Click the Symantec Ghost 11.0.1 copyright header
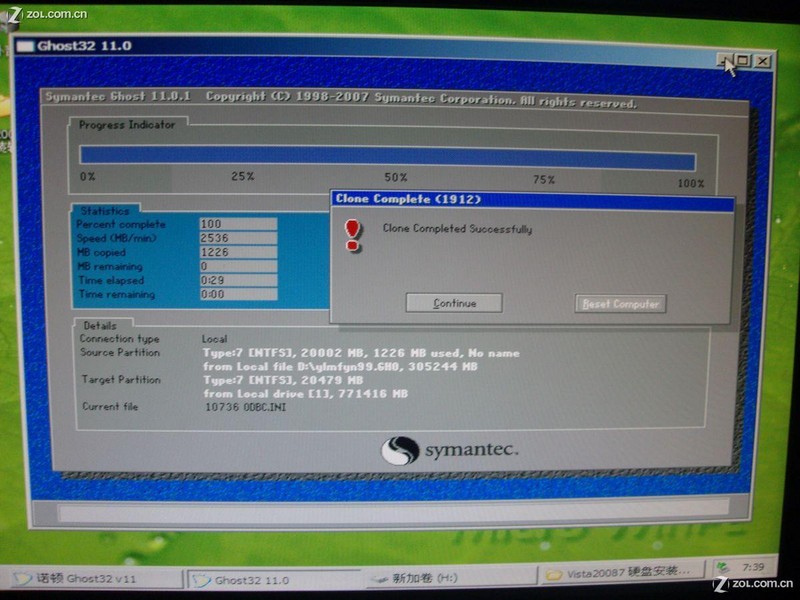The image size is (800, 600). click(341, 98)
